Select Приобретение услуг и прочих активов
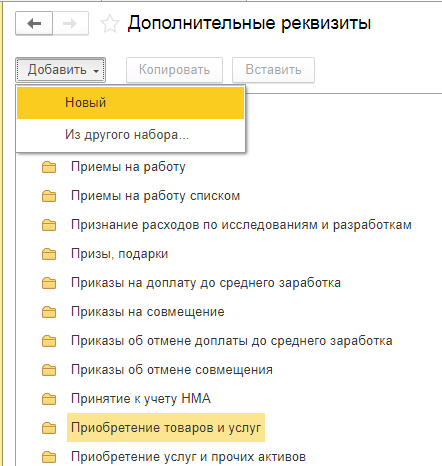Viewport: 442px width, 466px height. [188, 457]
